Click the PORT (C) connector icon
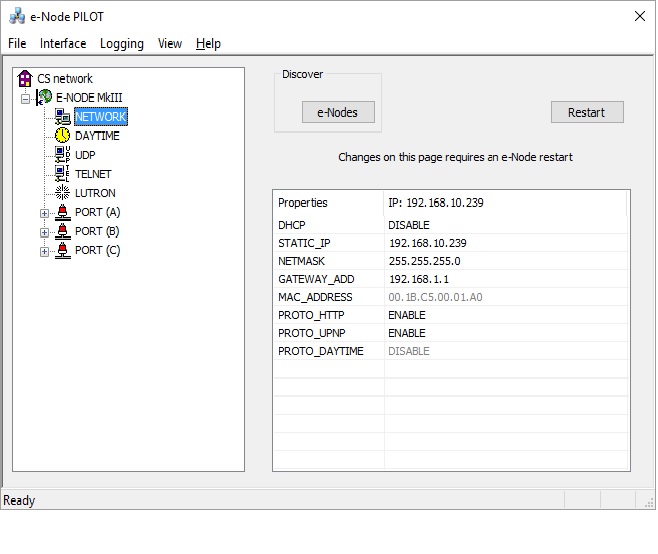The image size is (658, 554). coord(63,250)
